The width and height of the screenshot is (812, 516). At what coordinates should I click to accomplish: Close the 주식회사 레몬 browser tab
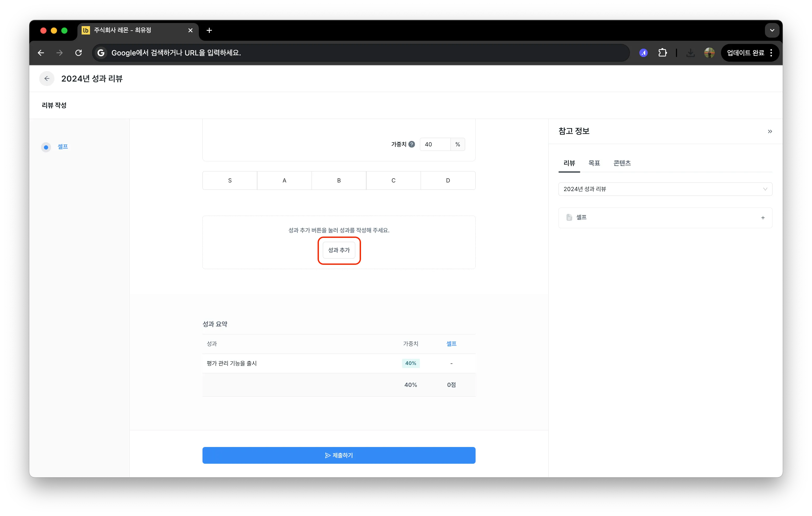click(x=190, y=30)
